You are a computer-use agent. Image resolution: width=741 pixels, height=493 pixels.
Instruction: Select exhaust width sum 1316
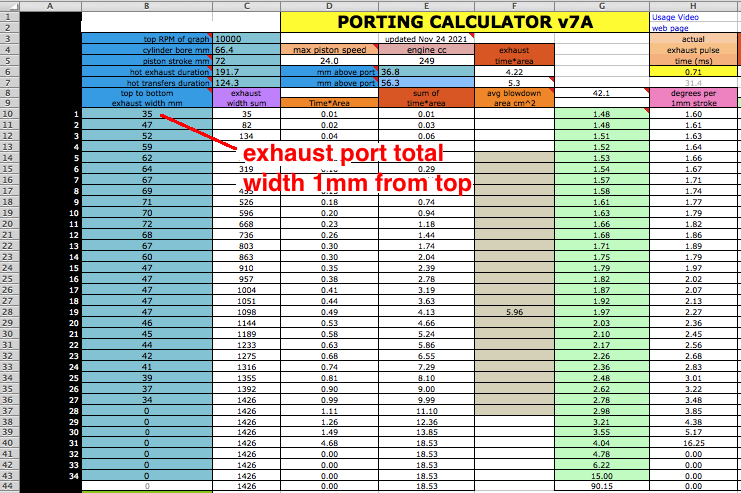[246, 367]
